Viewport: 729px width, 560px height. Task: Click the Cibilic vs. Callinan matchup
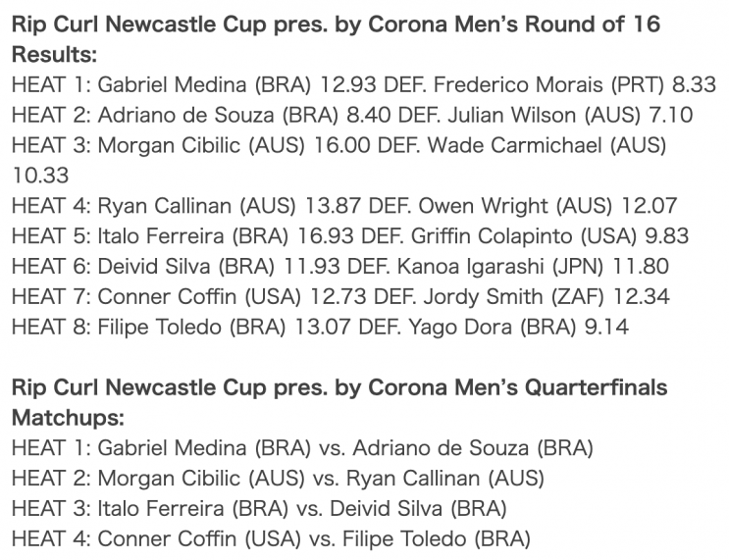click(x=278, y=479)
